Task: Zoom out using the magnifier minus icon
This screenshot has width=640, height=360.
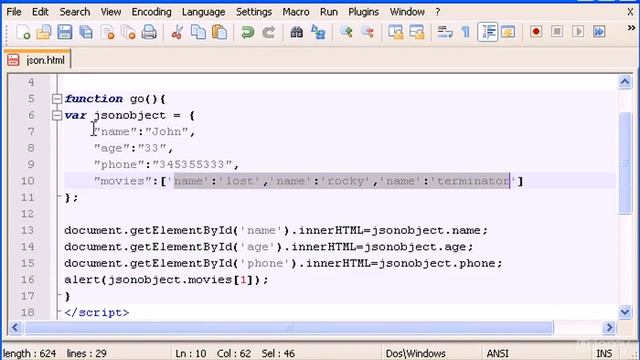Action: pyautogui.click(x=367, y=32)
